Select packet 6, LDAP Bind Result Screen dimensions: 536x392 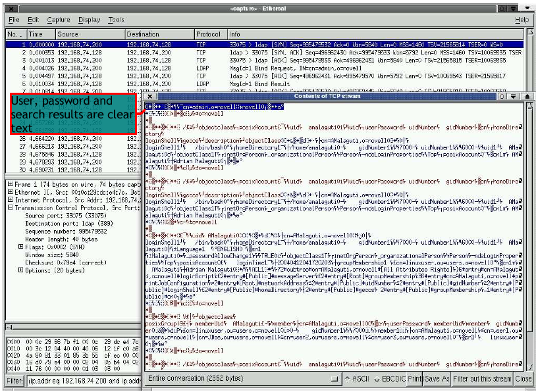click(x=265, y=84)
